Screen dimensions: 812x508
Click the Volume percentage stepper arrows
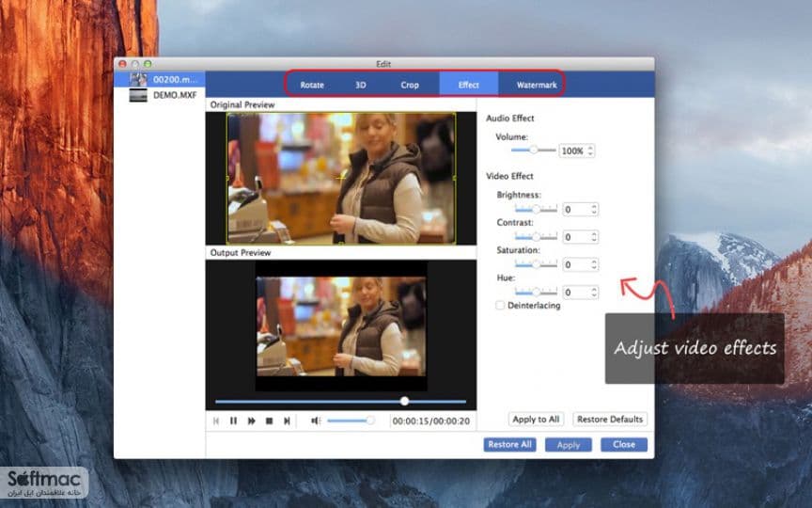[x=590, y=151]
